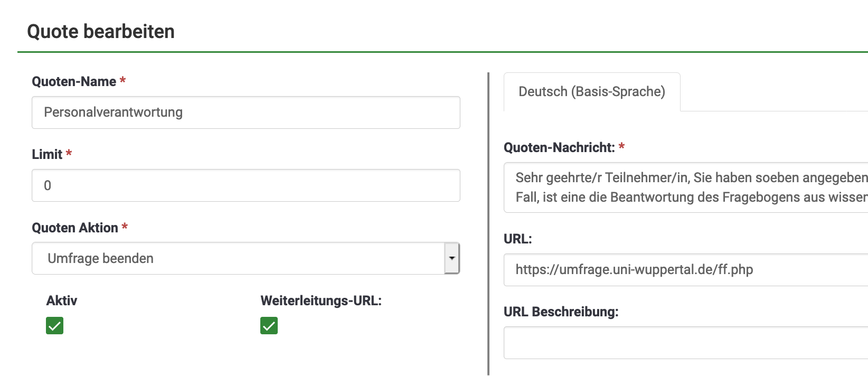
Task: Focus the Limit input containing 0
Action: pos(246,185)
